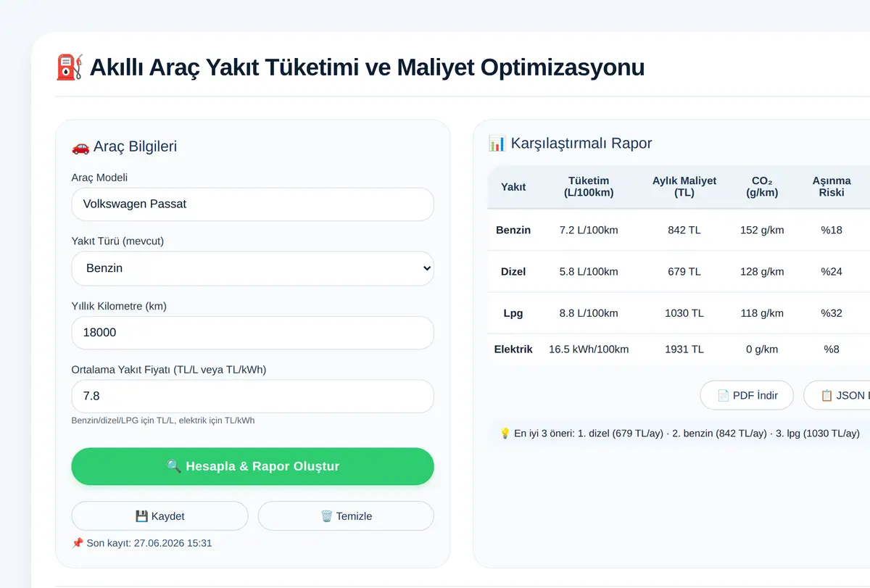This screenshot has width=870, height=588.
Task: Click Hesapla & Rapor Oluştur button
Action: (x=252, y=466)
